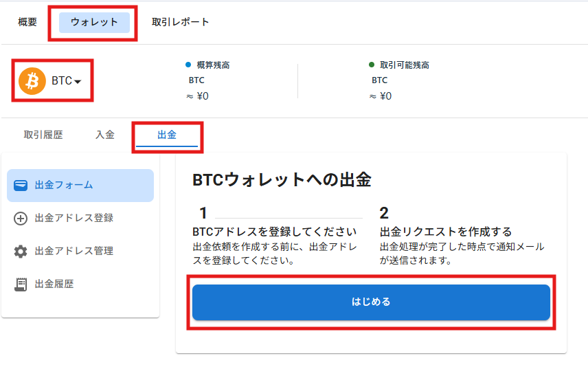Viewport: 588px width, 367px height.
Task: Click the step 2 出金リクエストを作成する heading
Action: (x=446, y=232)
